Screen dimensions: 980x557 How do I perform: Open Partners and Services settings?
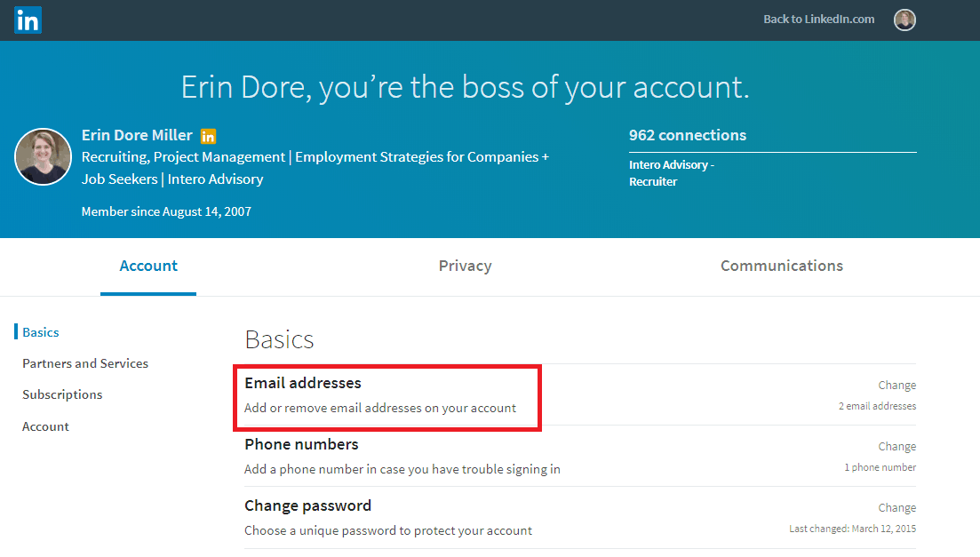pos(84,363)
